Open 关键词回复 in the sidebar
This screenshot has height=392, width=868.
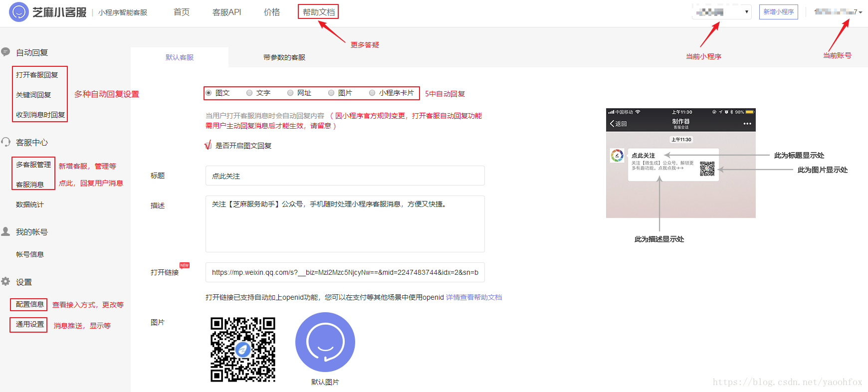coord(33,95)
